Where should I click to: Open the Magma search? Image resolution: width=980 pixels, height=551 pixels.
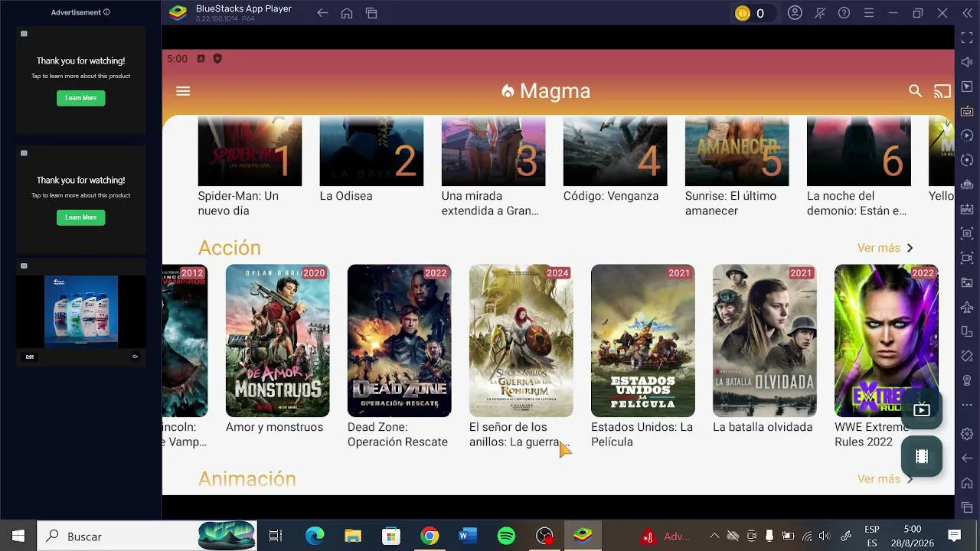click(x=915, y=91)
